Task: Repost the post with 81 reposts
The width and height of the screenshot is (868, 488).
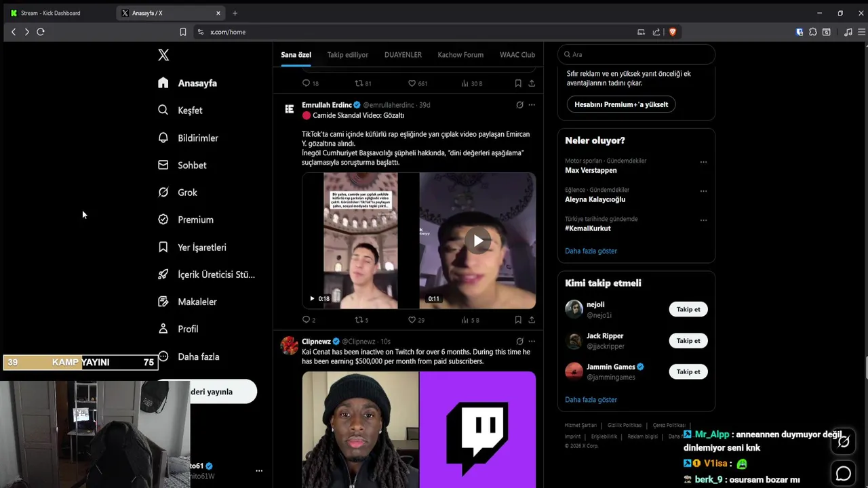Action: pos(363,83)
